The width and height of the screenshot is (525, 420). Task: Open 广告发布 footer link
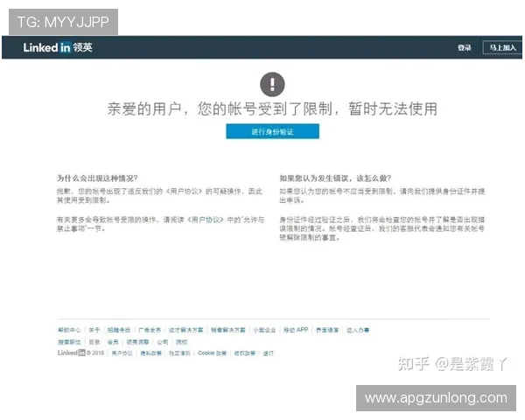pos(150,330)
